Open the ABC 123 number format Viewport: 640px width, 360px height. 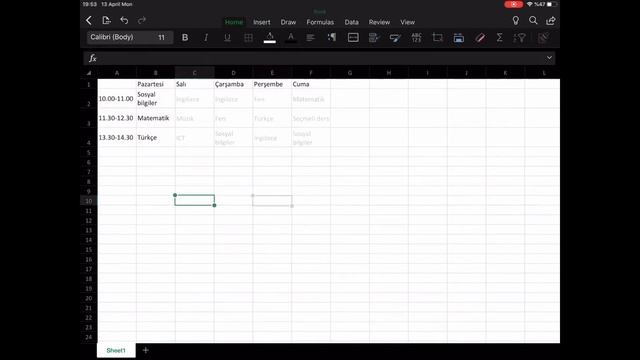pos(416,38)
